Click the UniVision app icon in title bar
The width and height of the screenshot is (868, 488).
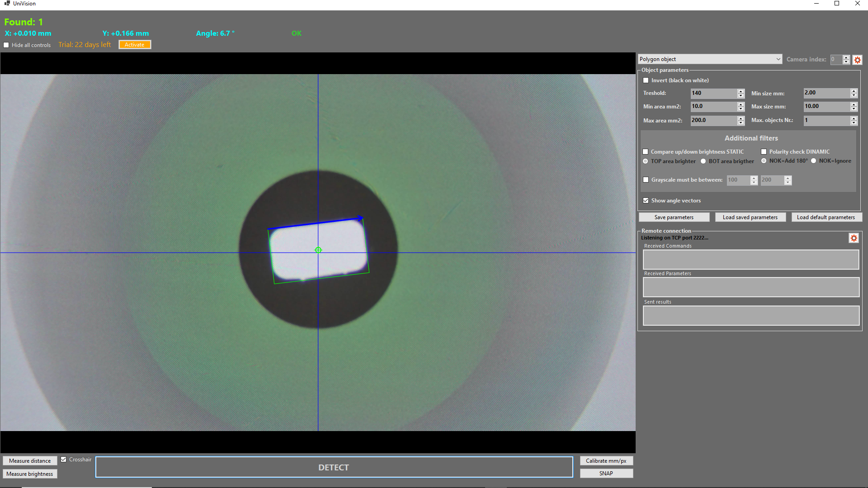tap(7, 3)
